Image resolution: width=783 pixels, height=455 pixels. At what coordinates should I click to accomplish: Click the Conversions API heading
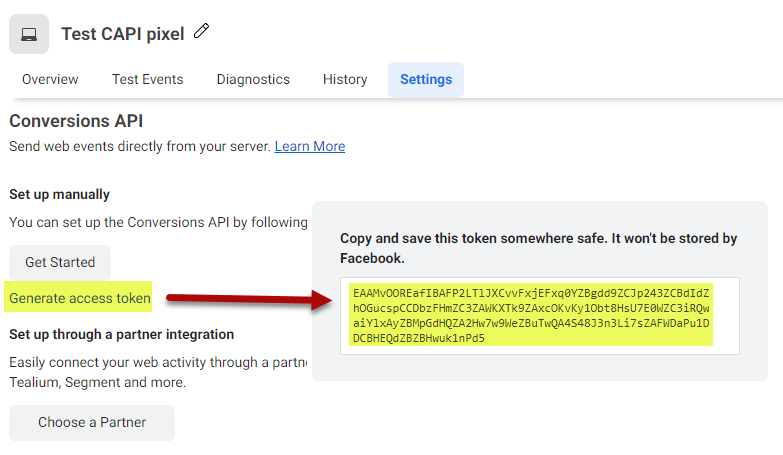(76, 121)
